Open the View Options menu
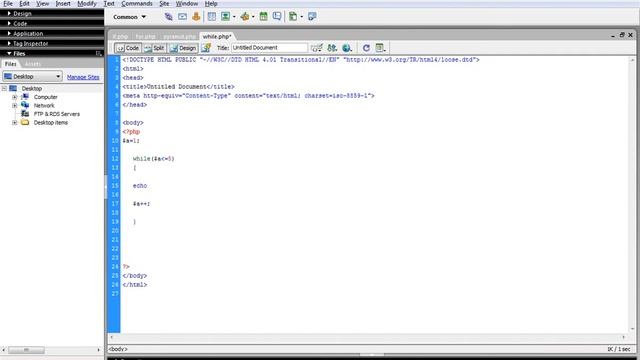640x360 pixels. 380,48
